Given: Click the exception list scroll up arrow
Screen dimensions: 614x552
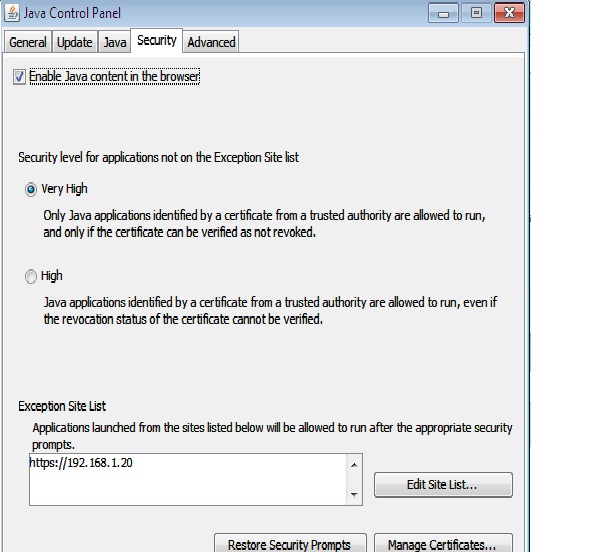Looking at the screenshot, I should pyautogui.click(x=354, y=465).
